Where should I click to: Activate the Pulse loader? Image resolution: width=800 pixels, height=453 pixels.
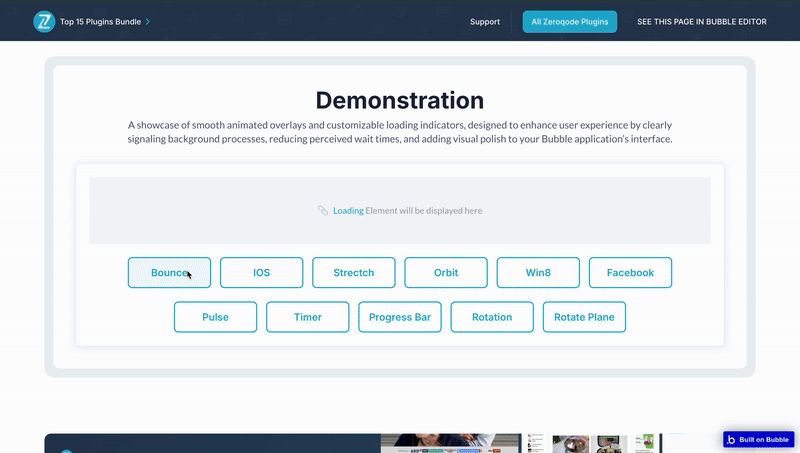pyautogui.click(x=215, y=317)
